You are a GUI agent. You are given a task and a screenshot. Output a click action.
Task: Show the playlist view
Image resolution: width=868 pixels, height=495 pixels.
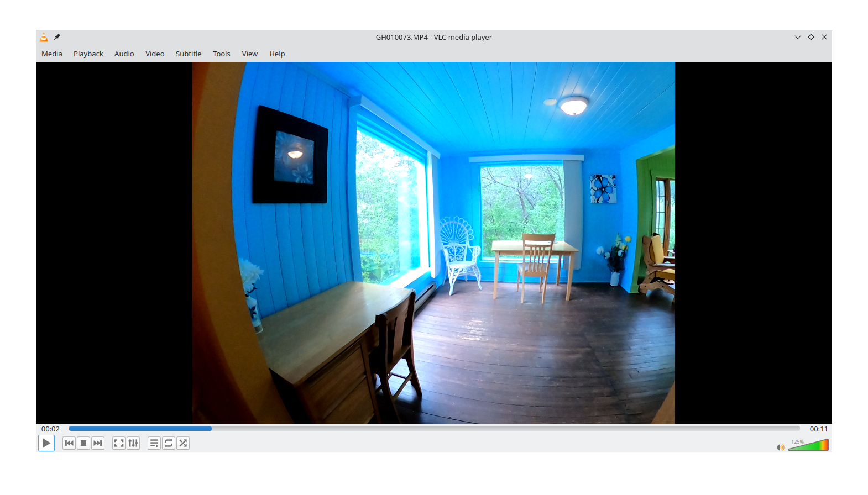click(x=154, y=443)
